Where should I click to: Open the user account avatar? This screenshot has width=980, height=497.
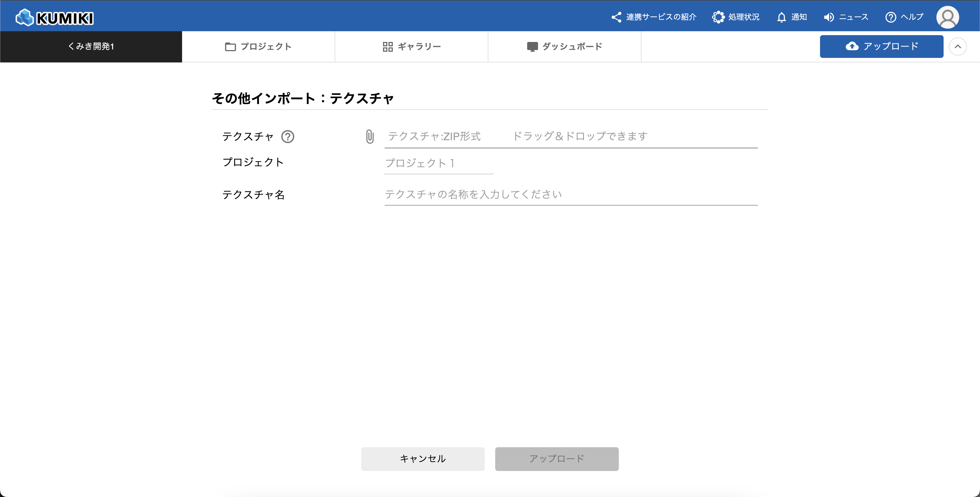point(947,17)
